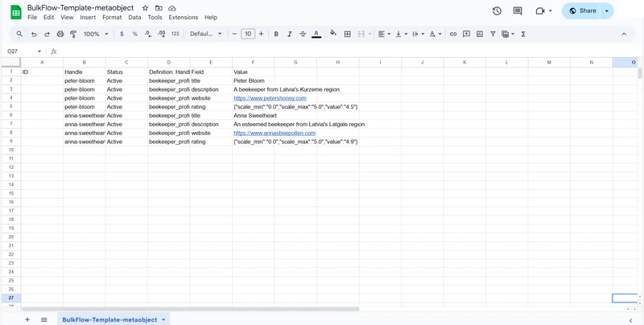Viewport: 644px width, 325px height.
Task: Open the borders tool
Action: tap(347, 34)
